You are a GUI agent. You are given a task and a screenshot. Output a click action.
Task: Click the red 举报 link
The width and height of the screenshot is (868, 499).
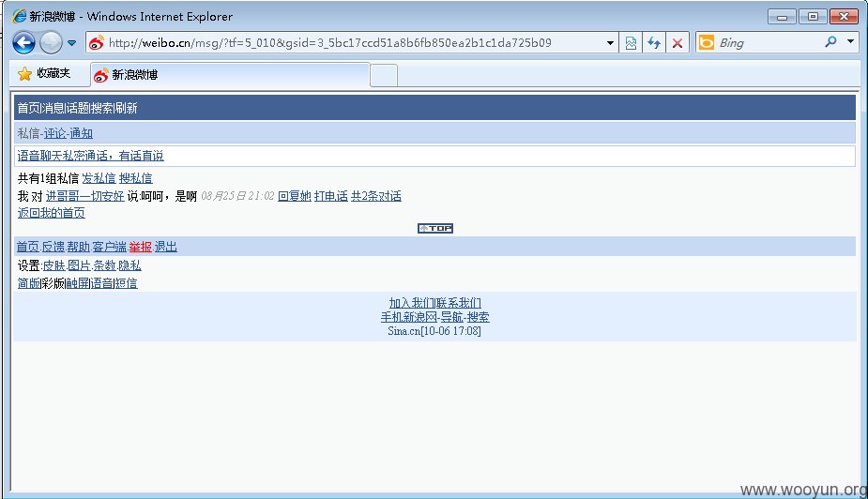coord(140,247)
